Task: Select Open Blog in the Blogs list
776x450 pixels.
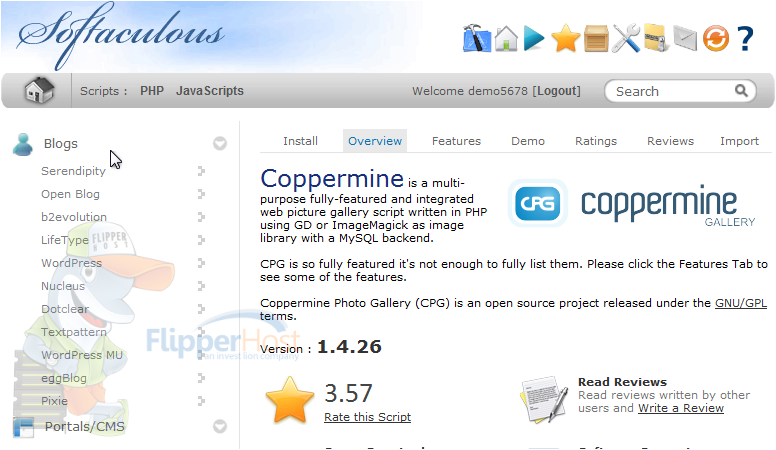Action: pos(70,194)
